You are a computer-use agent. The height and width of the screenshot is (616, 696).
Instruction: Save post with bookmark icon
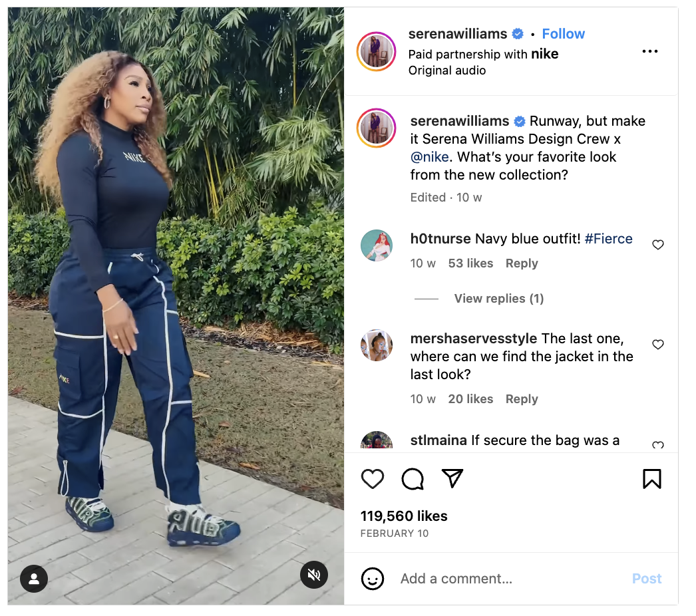pyautogui.click(x=651, y=479)
